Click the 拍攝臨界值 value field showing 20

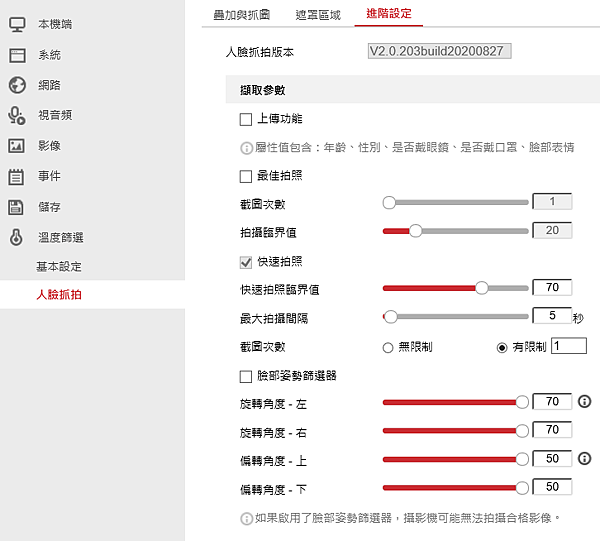click(552, 230)
